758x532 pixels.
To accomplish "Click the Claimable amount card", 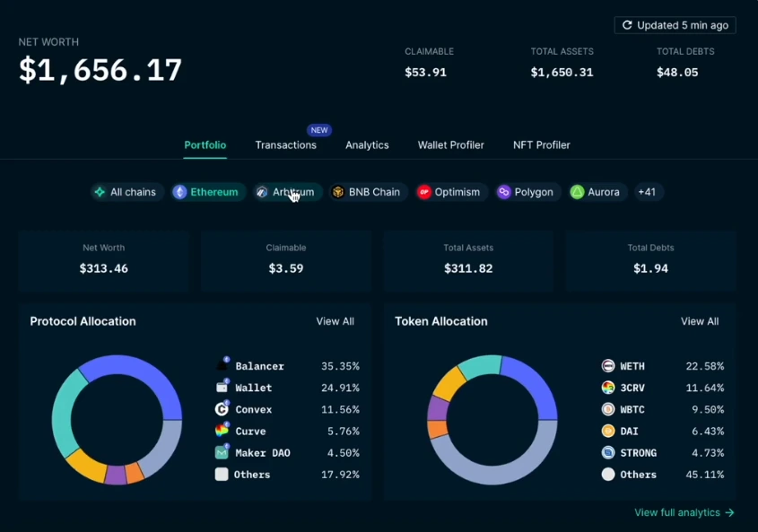I will tap(285, 260).
